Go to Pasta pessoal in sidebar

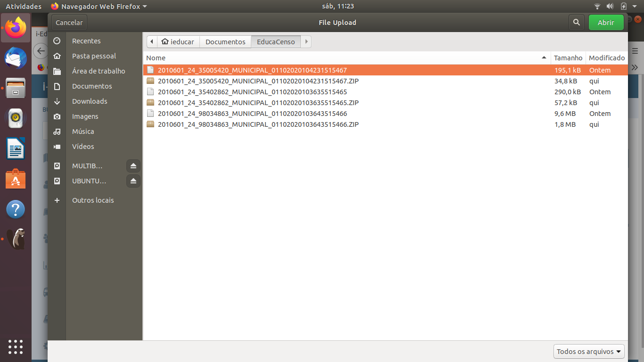tap(94, 56)
